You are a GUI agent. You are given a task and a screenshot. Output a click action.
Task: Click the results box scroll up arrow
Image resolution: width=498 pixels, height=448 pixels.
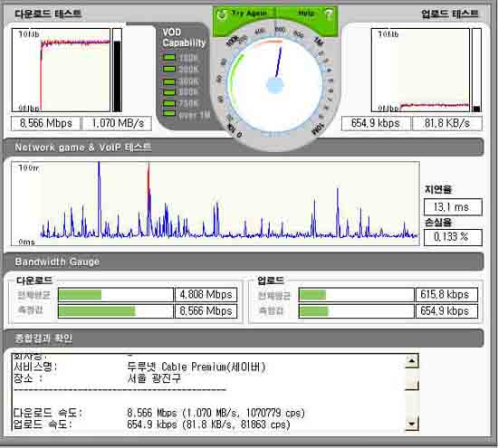(x=412, y=361)
